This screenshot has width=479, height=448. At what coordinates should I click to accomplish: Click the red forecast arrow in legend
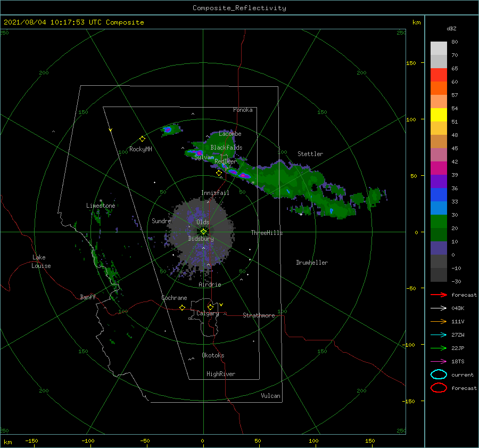coord(439,295)
